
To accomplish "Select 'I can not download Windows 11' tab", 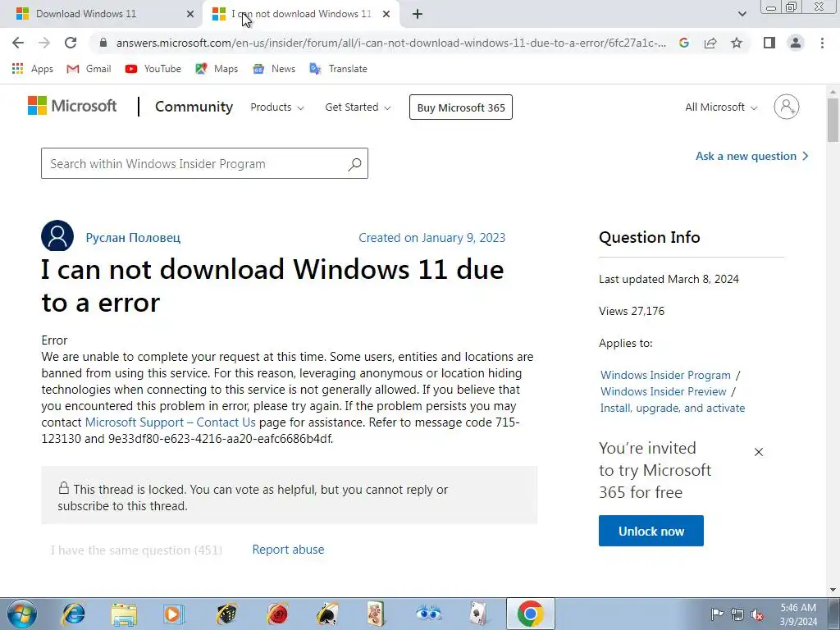I will point(301,14).
